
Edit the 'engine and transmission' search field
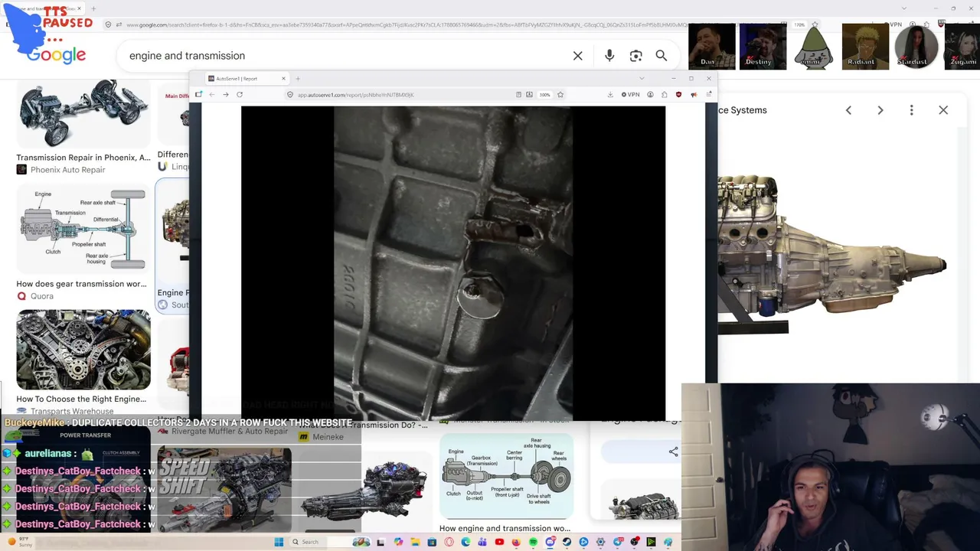click(345, 56)
